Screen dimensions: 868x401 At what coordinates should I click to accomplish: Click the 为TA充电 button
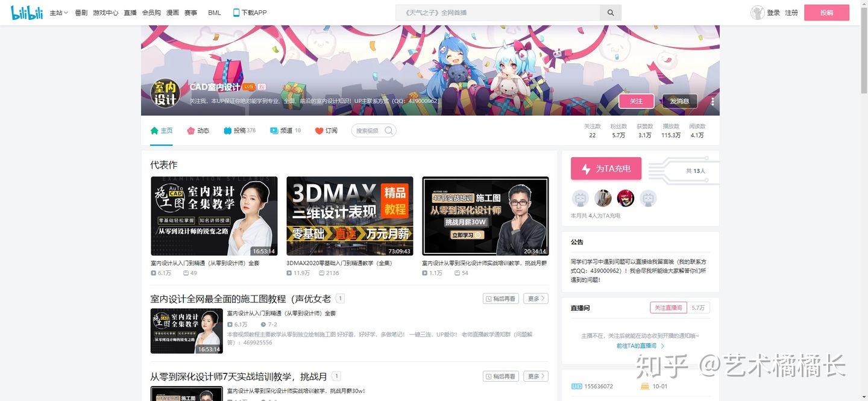click(x=606, y=169)
